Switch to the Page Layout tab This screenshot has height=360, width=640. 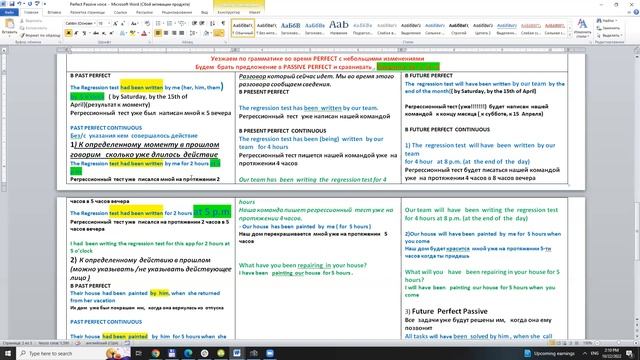click(87, 12)
